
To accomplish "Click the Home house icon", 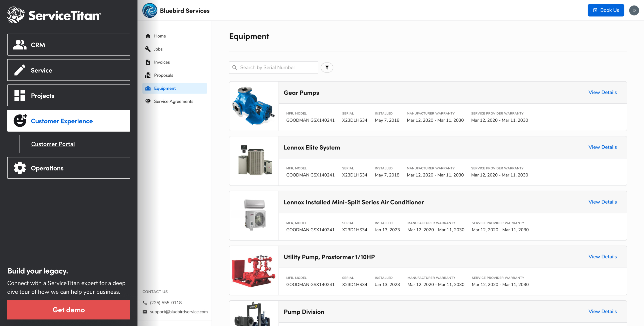I will (x=148, y=36).
